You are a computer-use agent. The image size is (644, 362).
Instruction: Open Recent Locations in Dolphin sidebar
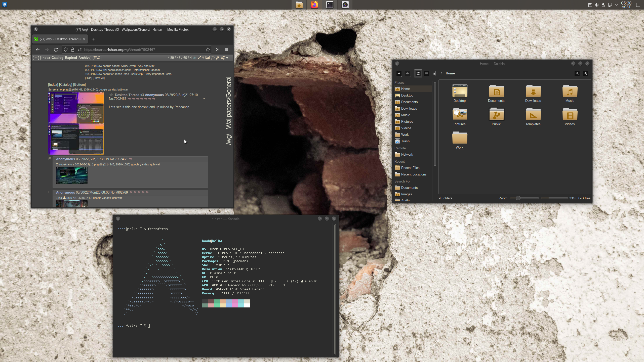click(413, 174)
